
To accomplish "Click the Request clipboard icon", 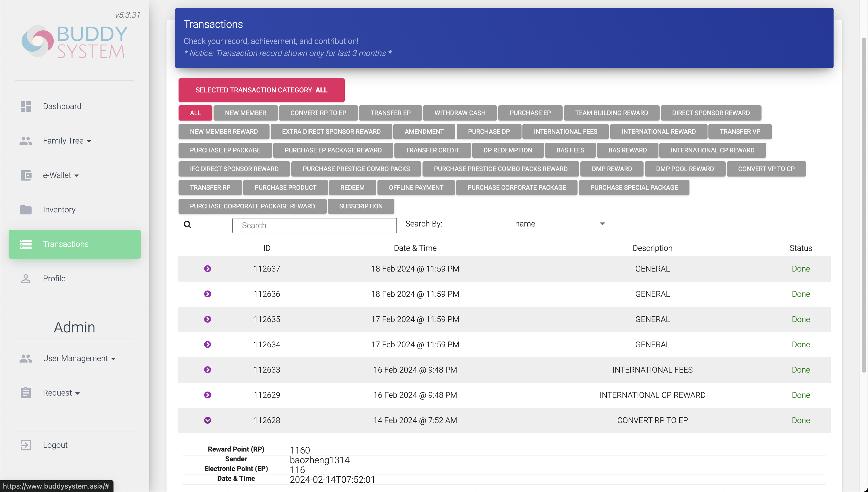I will coord(26,393).
